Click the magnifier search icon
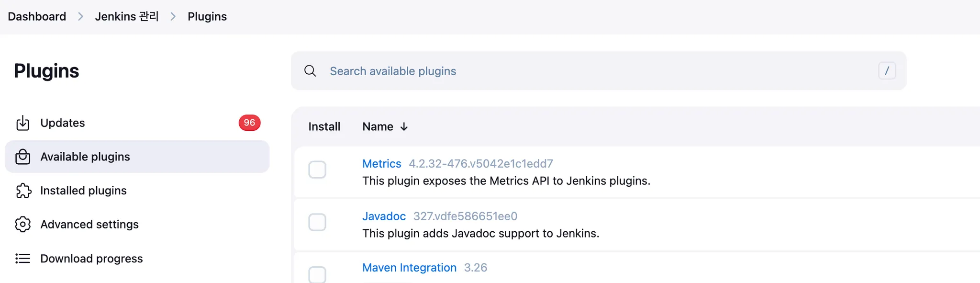 [310, 71]
